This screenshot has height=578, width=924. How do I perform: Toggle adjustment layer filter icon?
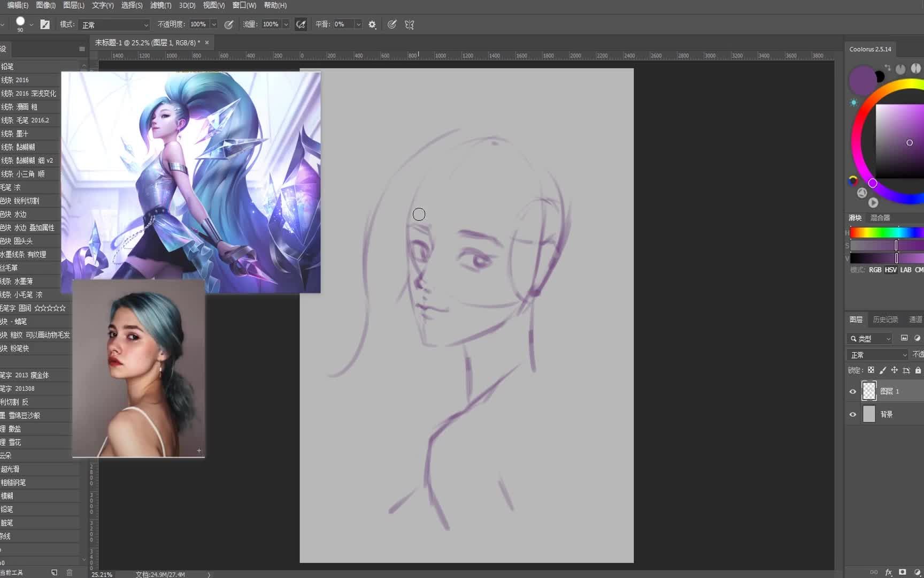point(917,338)
